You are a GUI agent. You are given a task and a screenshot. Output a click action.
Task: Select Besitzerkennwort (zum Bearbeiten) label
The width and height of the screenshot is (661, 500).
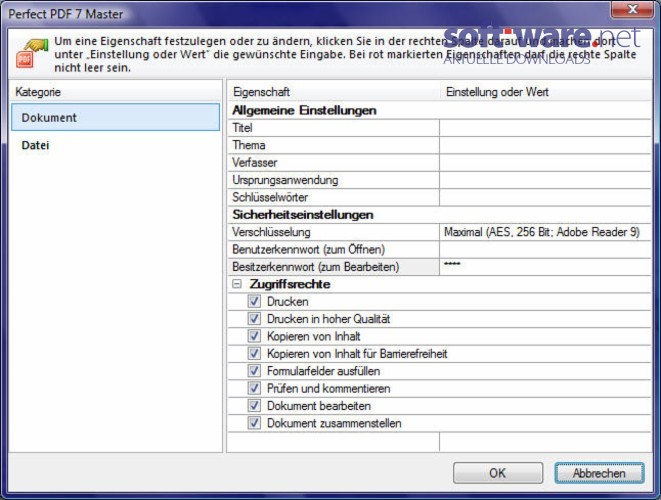pyautogui.click(x=315, y=267)
